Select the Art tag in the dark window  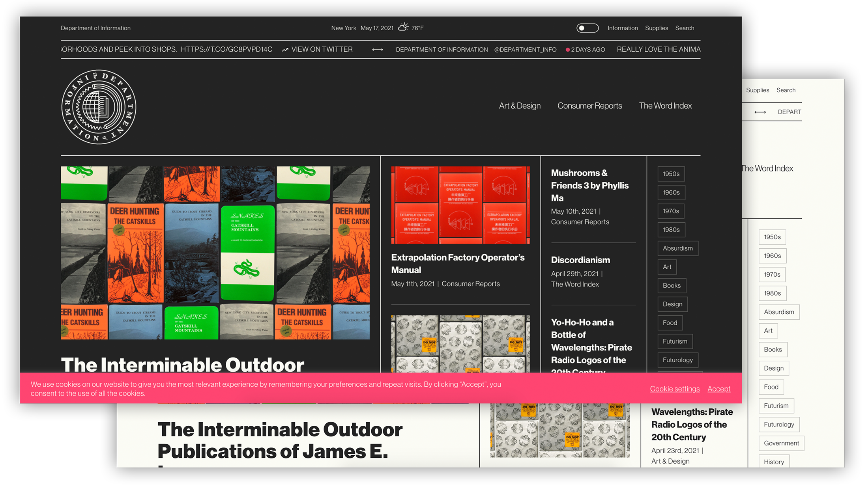pyautogui.click(x=667, y=267)
